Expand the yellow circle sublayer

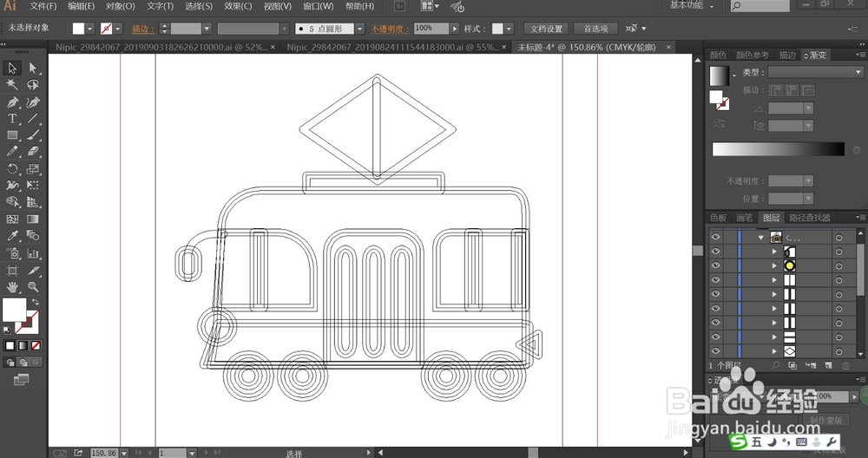coord(774,266)
